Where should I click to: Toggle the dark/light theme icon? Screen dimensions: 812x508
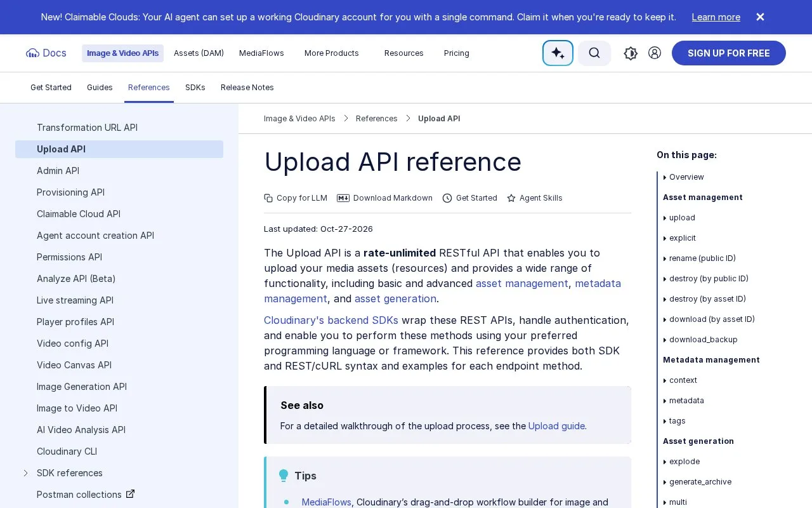coord(631,53)
